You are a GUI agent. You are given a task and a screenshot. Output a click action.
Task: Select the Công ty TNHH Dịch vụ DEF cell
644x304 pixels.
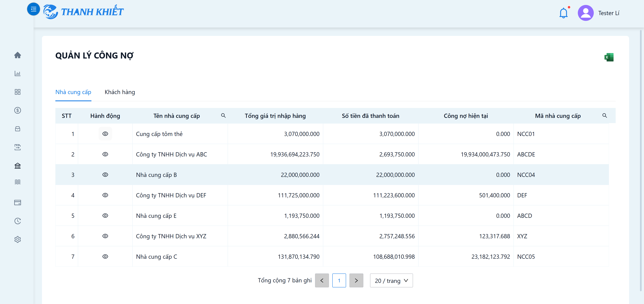tap(180, 195)
